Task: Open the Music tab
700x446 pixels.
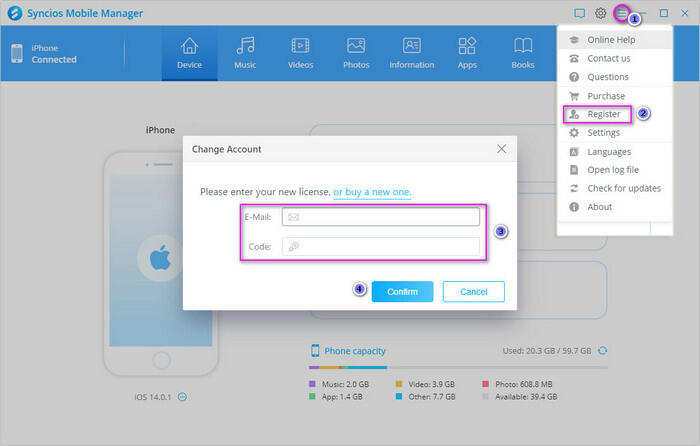Action: click(x=245, y=53)
